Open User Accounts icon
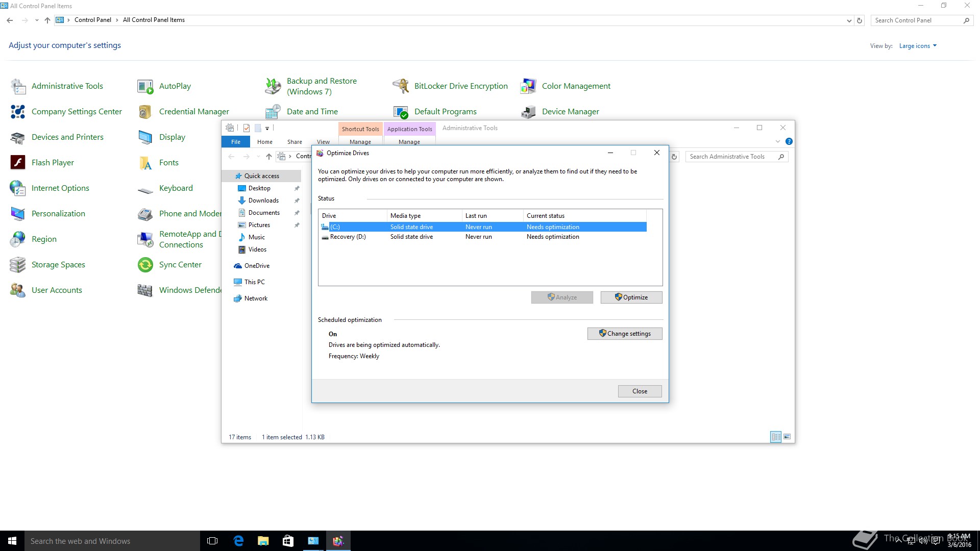 point(18,290)
